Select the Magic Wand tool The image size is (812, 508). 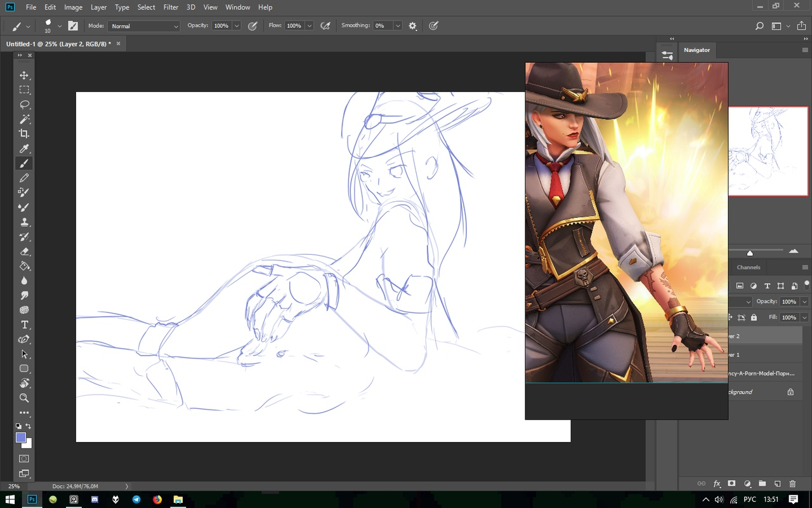point(24,119)
